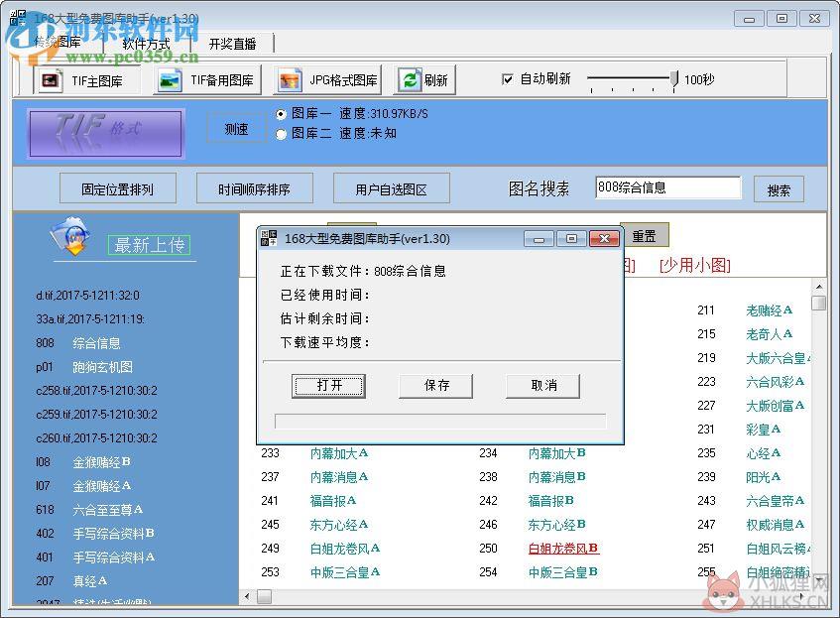840x618 pixels.
Task: Switch to the 开奖直播 tab
Action: tap(232, 44)
